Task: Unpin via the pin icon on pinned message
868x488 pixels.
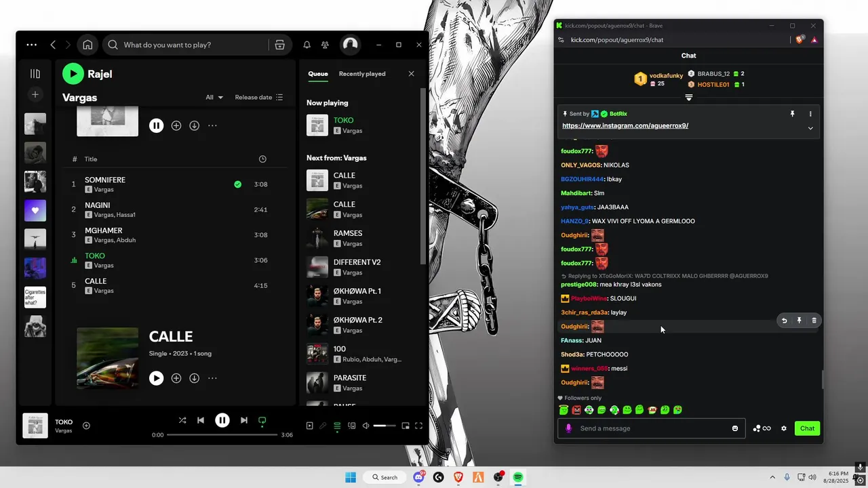Action: [x=792, y=114]
